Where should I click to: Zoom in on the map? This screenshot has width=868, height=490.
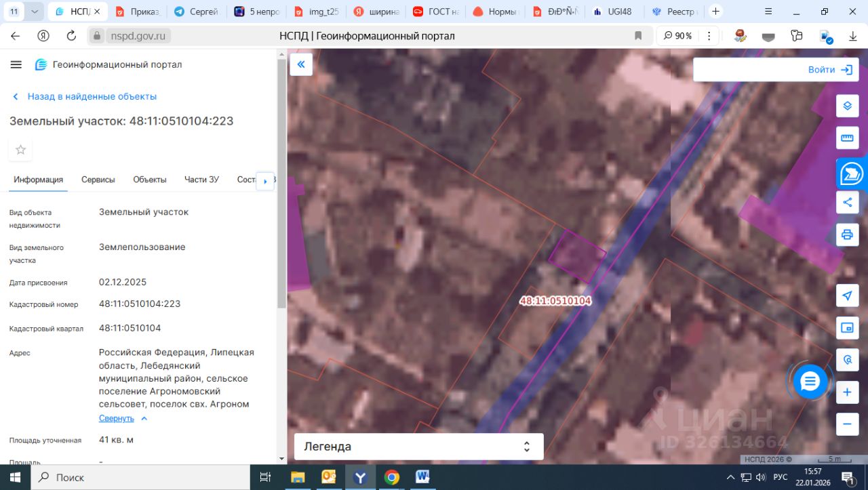coord(847,392)
